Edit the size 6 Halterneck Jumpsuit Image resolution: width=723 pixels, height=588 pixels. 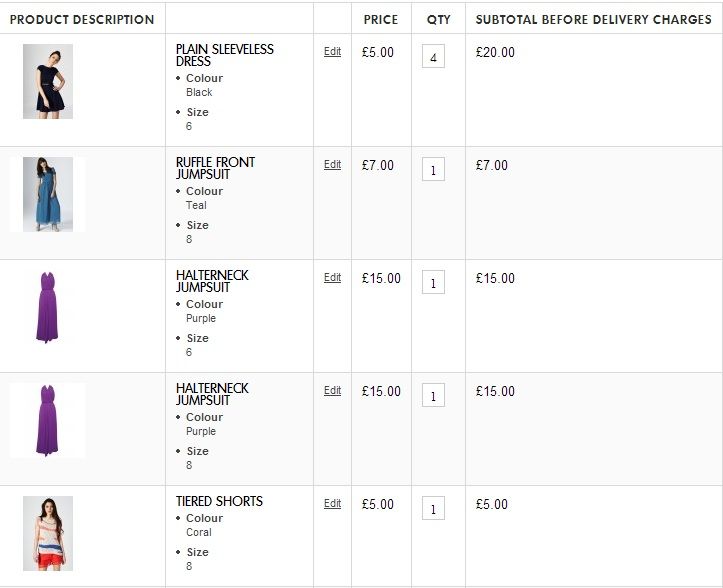(332, 278)
